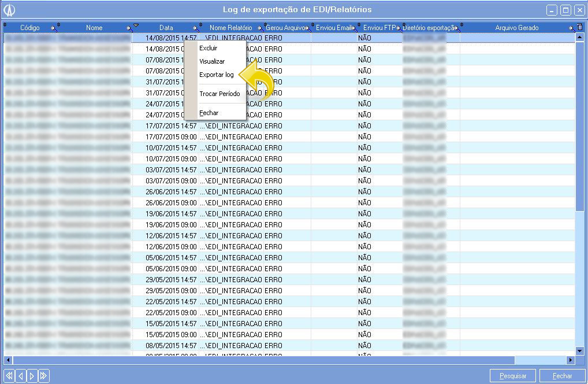Open the Nome column filter arrow
This screenshot has width=588, height=384.
pyautogui.click(x=129, y=28)
